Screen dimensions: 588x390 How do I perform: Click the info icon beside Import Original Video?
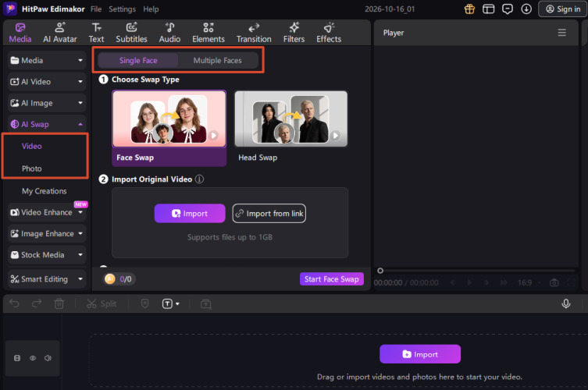tap(199, 179)
